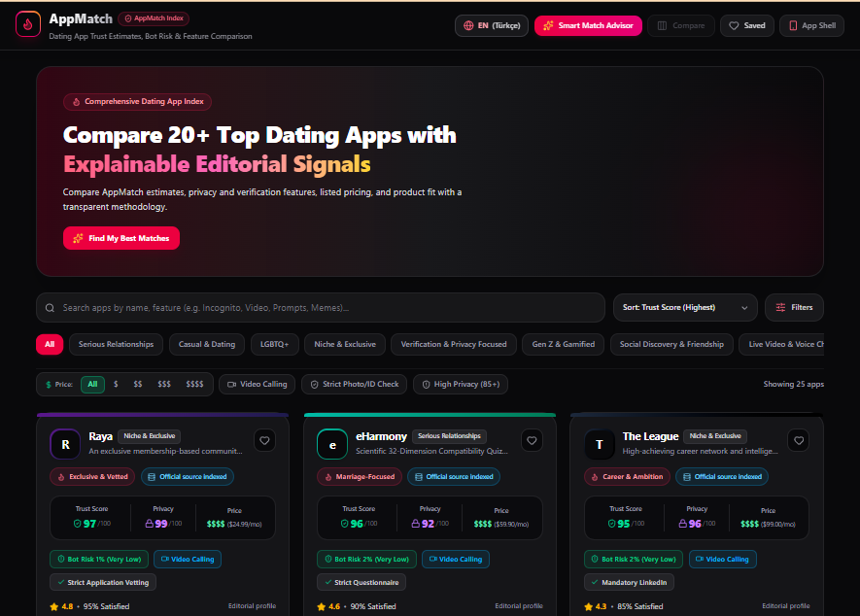Select Niche & Exclusive category chip
This screenshot has height=616, width=860.
click(345, 345)
